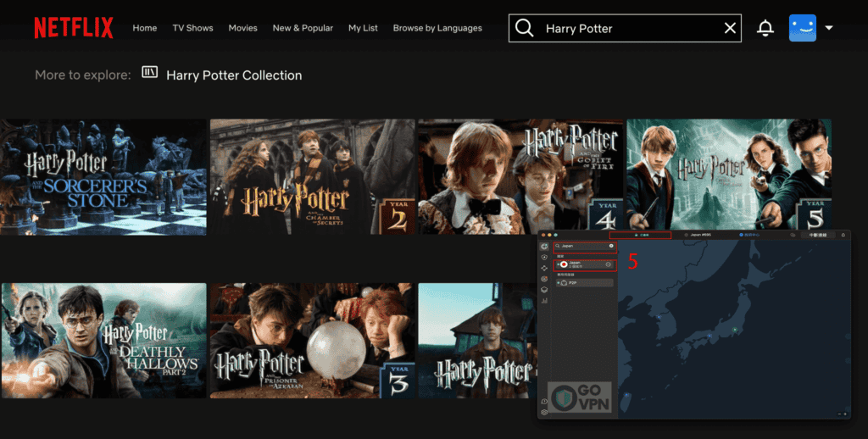Zoom in the VPN map with plus
868x439 pixels.
(x=845, y=414)
